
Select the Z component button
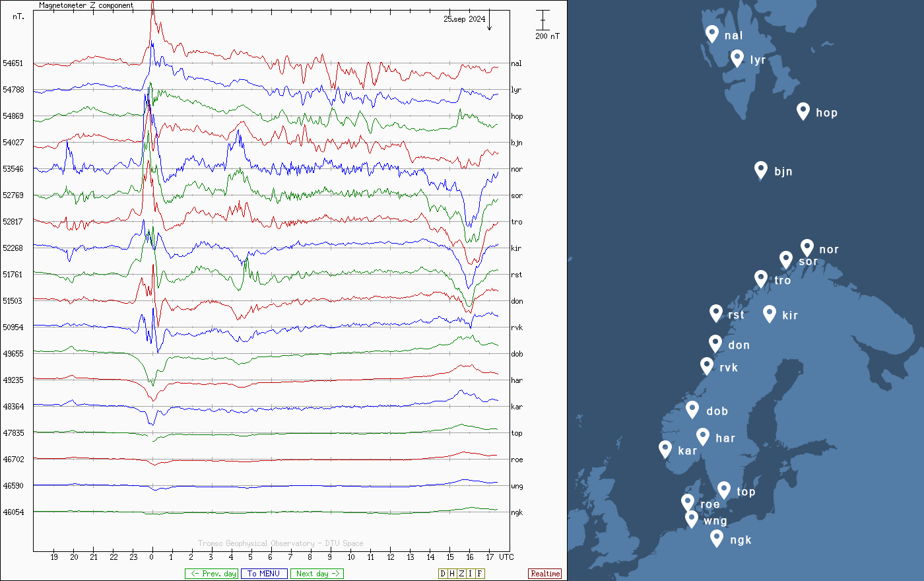[461, 574]
